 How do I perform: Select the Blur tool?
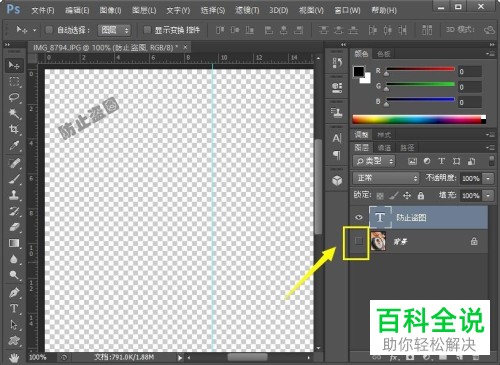coord(14,259)
